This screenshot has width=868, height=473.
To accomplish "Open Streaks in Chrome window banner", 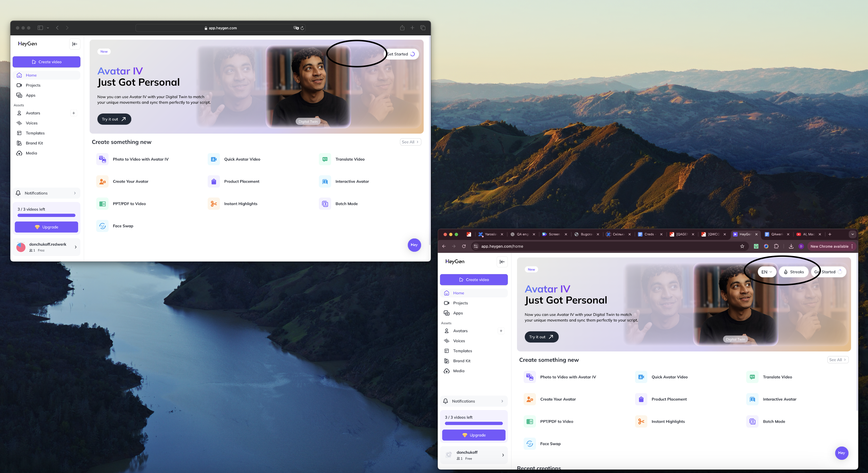I will [x=794, y=272].
